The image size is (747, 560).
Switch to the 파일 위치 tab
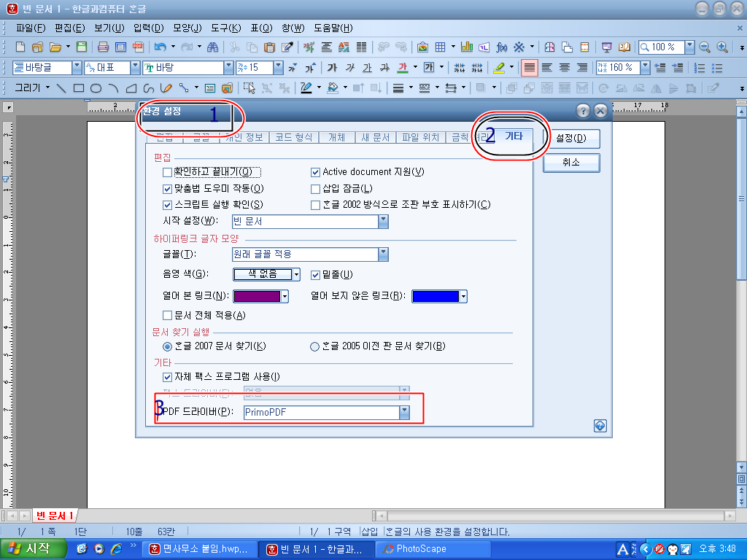(x=419, y=137)
